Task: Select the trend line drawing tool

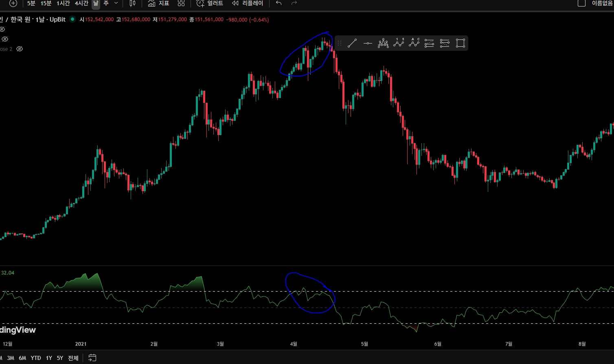Action: [352, 43]
